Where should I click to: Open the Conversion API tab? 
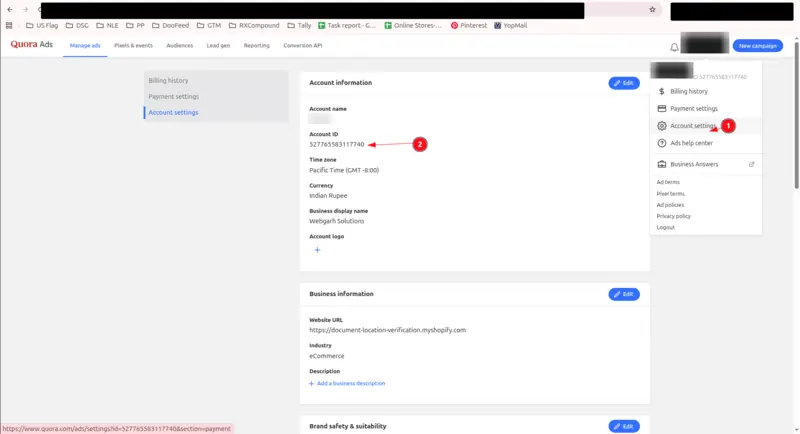point(303,45)
